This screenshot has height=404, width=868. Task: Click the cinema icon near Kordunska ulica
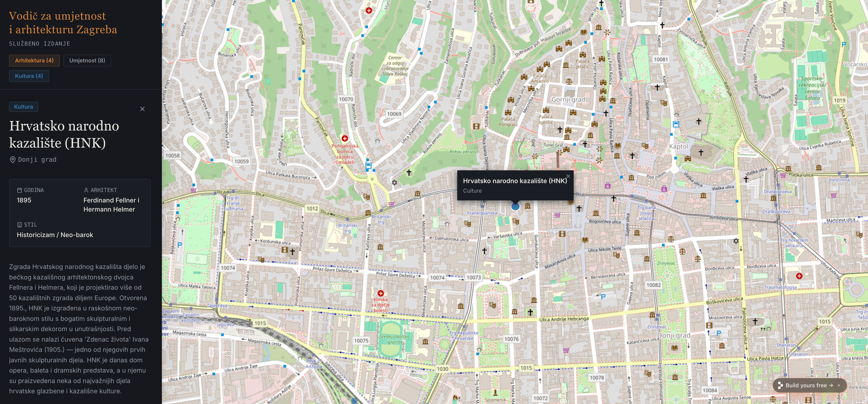pyautogui.click(x=285, y=250)
